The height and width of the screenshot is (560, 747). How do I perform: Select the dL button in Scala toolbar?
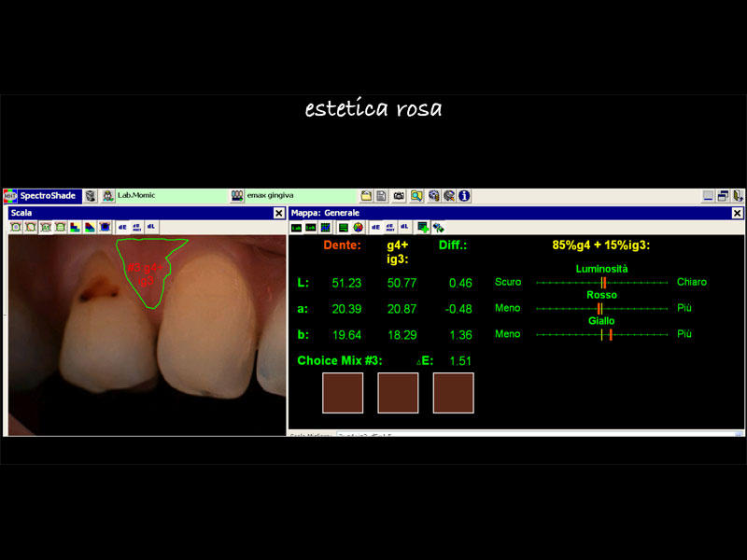coord(151,227)
